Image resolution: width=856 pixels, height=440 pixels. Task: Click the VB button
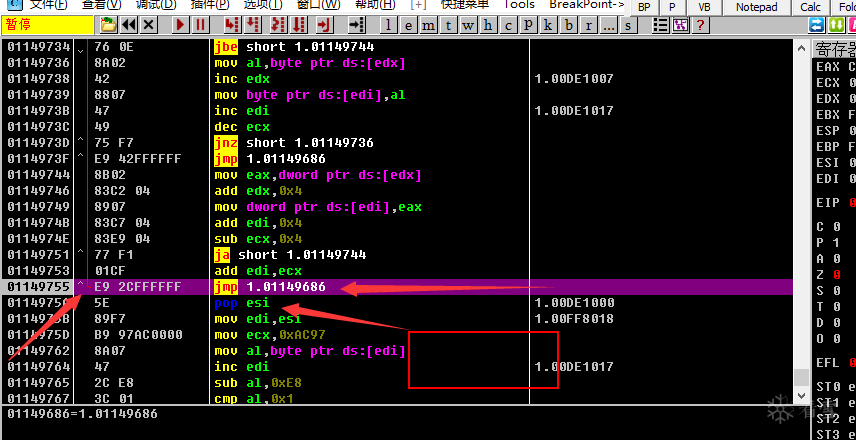pos(704,7)
